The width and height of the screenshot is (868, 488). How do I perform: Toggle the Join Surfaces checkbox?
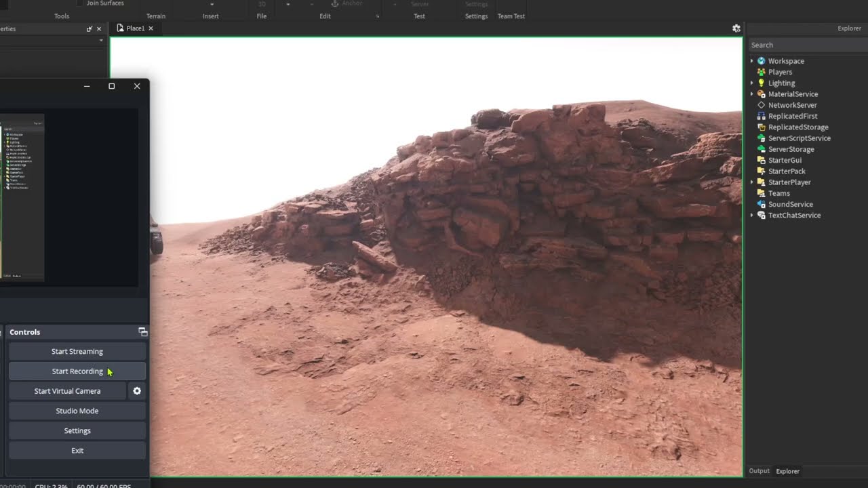click(x=80, y=3)
